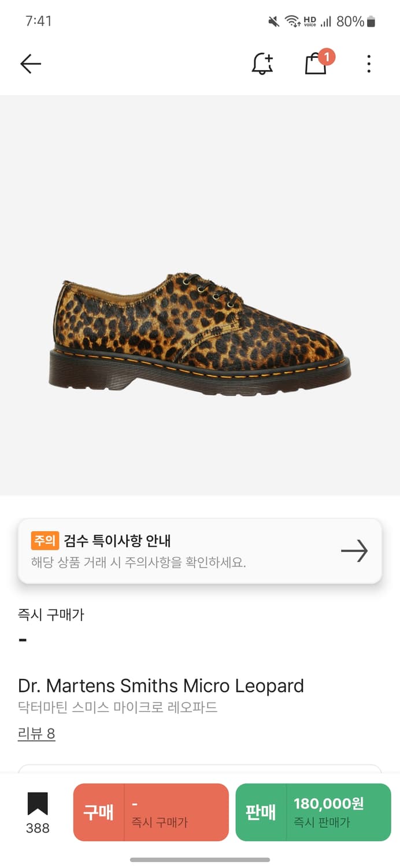This screenshot has height=868, width=400.
Task: Tap the 즉시 구매가 label above the title
Action: [51, 615]
